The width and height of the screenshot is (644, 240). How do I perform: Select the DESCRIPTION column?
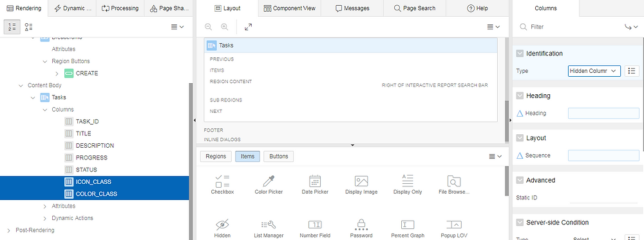coord(95,146)
